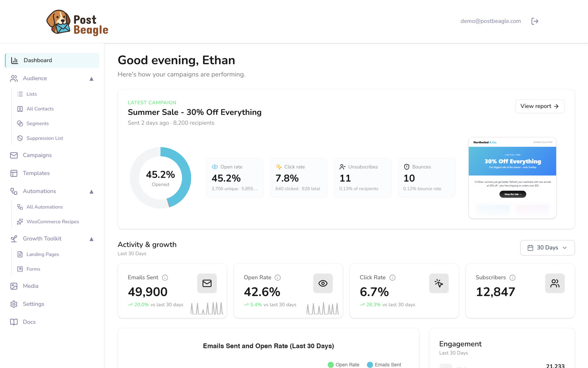This screenshot has width=588, height=368.
Task: Click the Landing Pages document icon
Action: pyautogui.click(x=20, y=255)
